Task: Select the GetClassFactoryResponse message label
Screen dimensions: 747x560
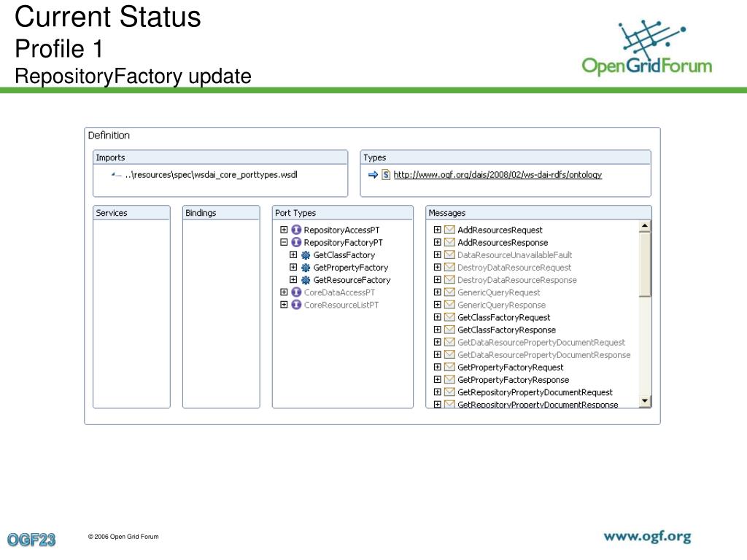Action: click(x=506, y=330)
